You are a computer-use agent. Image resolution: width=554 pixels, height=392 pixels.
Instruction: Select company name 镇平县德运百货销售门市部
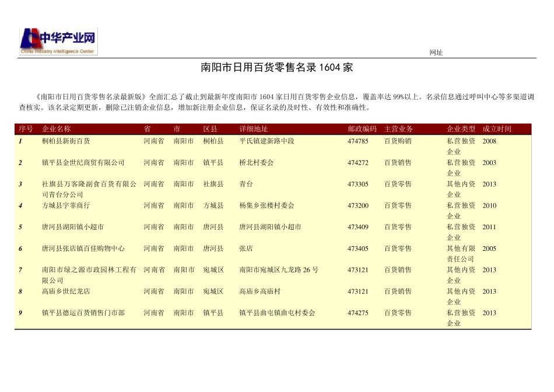point(83,313)
